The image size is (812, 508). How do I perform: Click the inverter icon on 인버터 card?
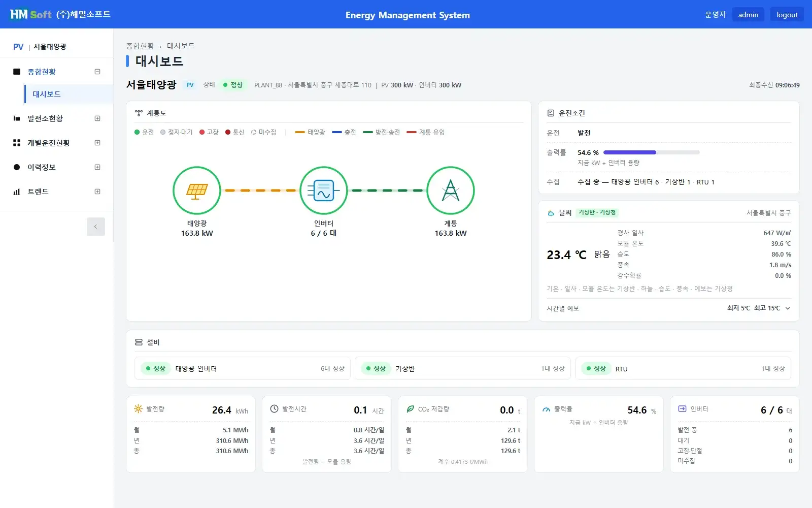pyautogui.click(x=682, y=409)
